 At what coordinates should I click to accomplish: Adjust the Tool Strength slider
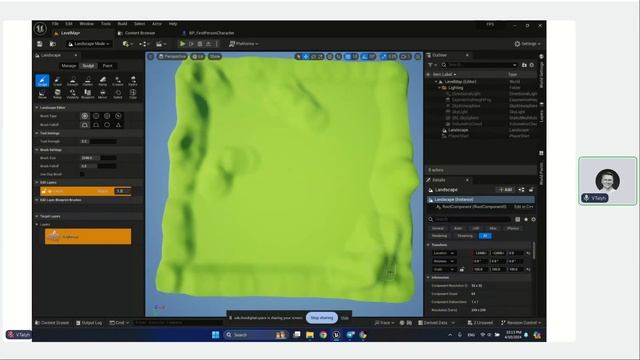[98, 141]
